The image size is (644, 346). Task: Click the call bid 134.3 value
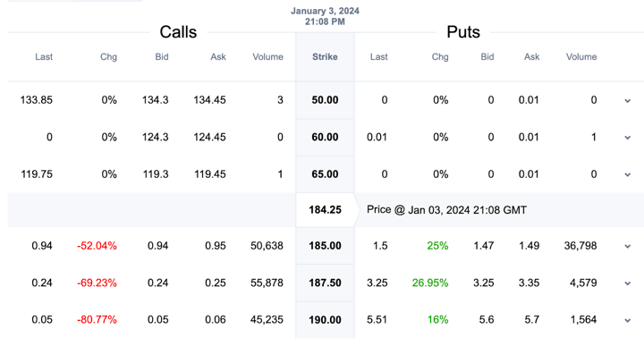coord(156,100)
